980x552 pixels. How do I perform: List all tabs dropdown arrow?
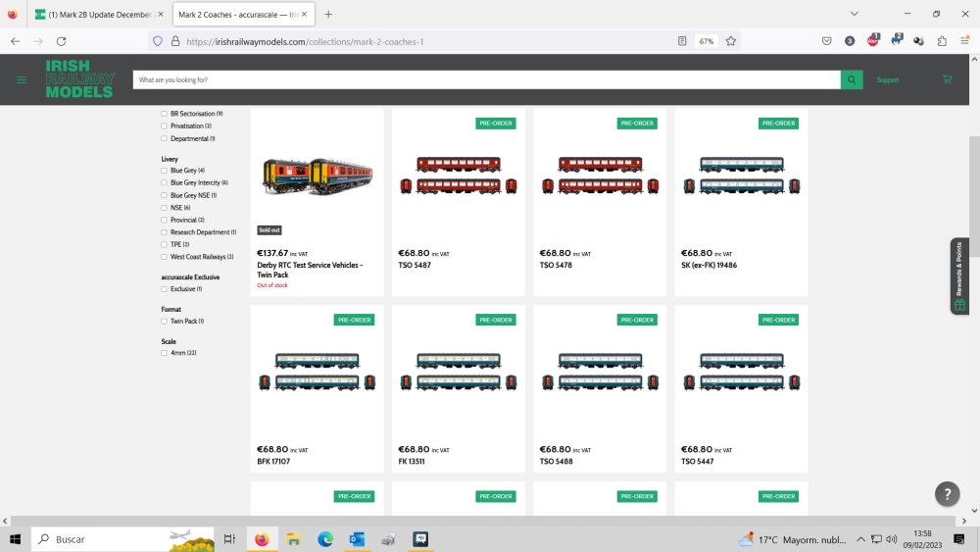[x=855, y=14]
